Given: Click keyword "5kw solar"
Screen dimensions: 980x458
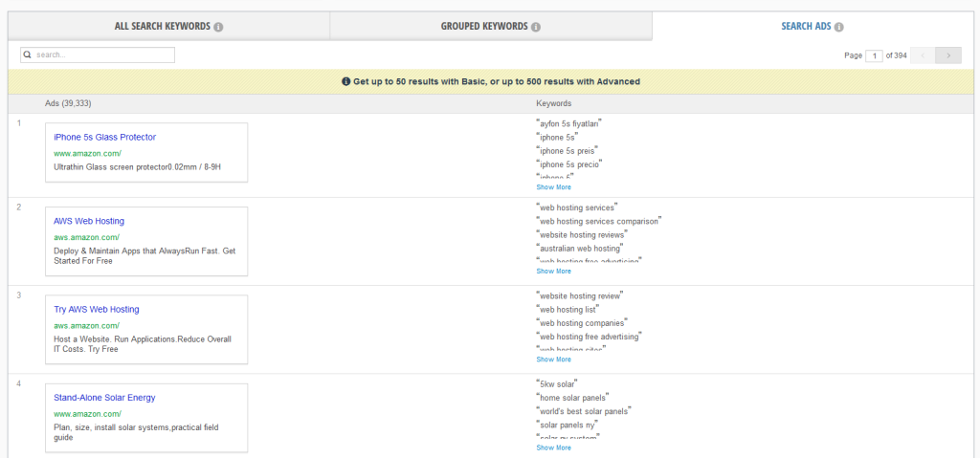Looking at the screenshot, I should [x=557, y=383].
